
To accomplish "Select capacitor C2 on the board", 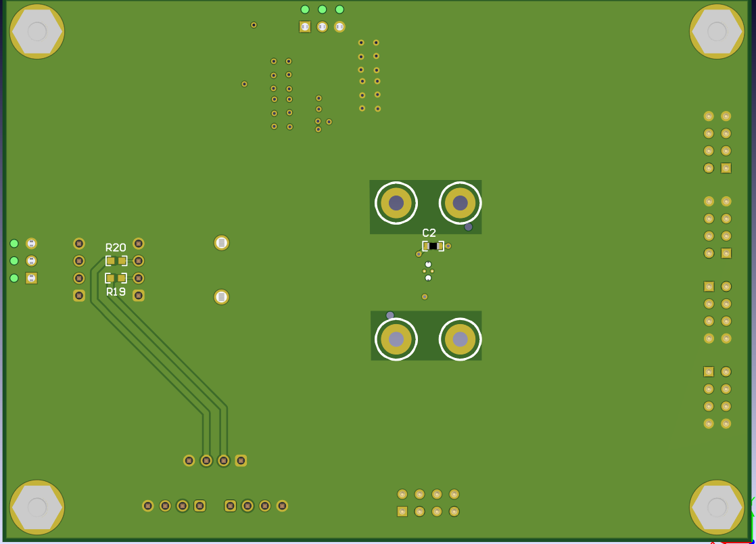I will click(433, 246).
